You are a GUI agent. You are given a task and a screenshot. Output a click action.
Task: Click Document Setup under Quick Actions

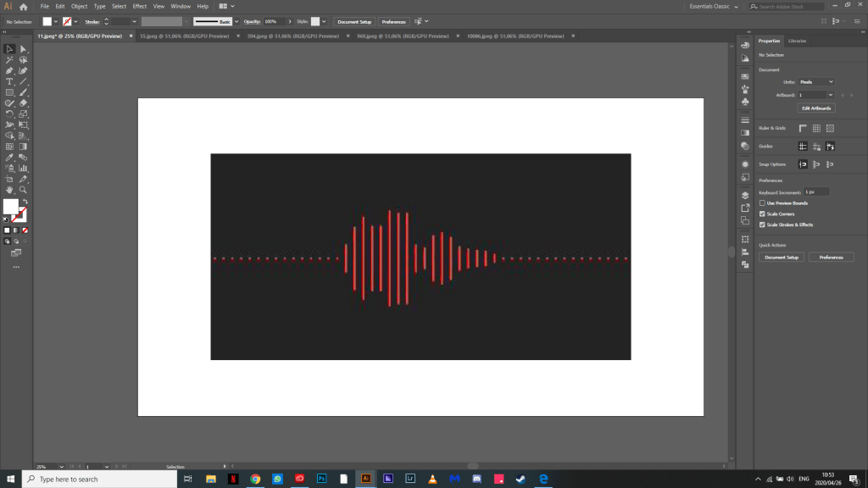pos(781,257)
